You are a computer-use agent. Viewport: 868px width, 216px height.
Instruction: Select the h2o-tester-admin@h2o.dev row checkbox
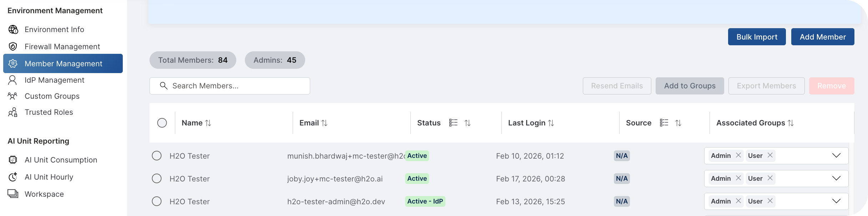pos(157,201)
